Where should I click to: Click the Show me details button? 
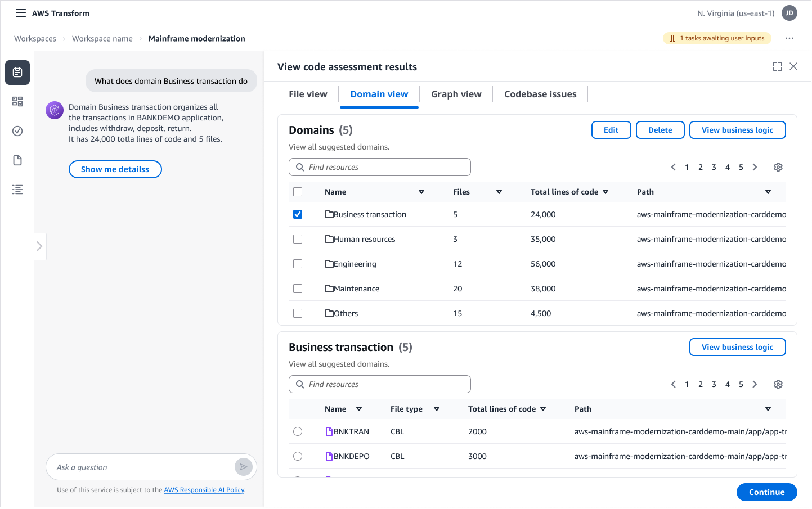pyautogui.click(x=115, y=169)
